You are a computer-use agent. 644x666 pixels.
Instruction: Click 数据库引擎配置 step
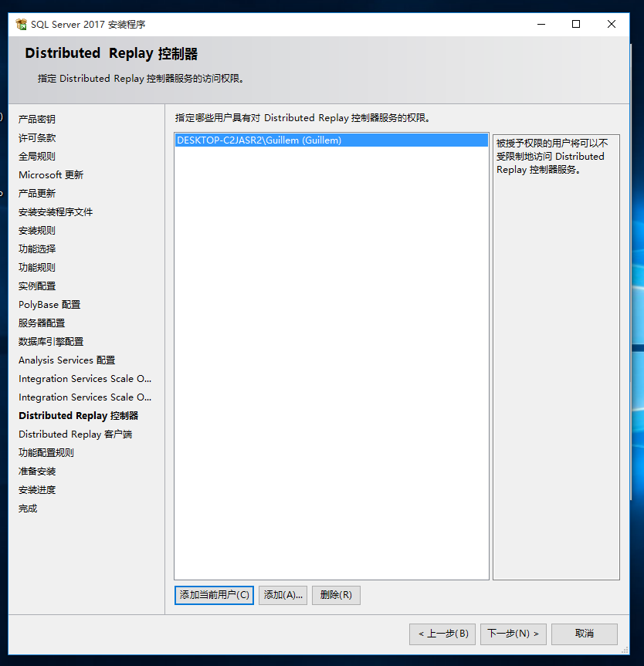point(51,342)
